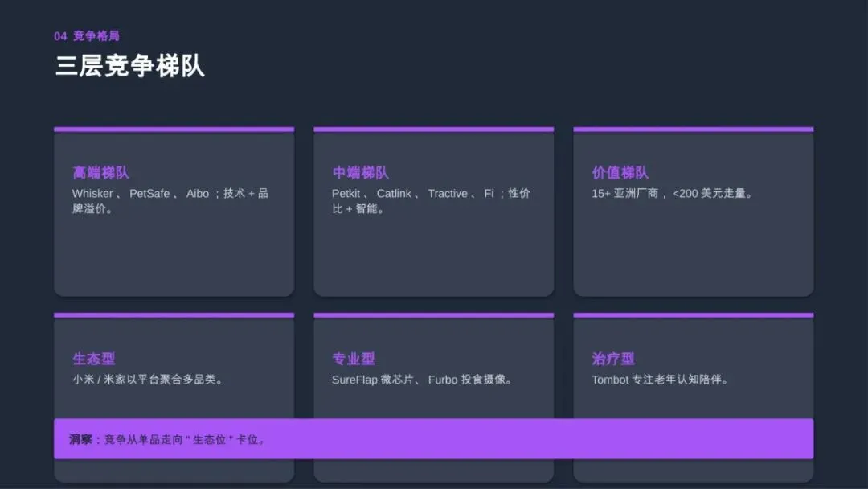The image size is (868, 489).
Task: Select the text "Tombot 专注老年认知陪伴。"
Action: [x=661, y=380]
